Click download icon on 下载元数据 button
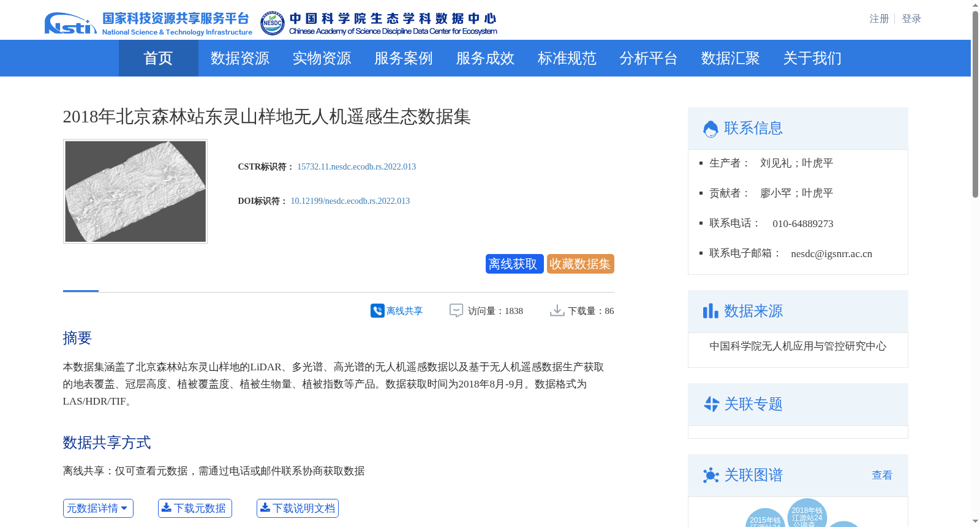 pyautogui.click(x=166, y=507)
